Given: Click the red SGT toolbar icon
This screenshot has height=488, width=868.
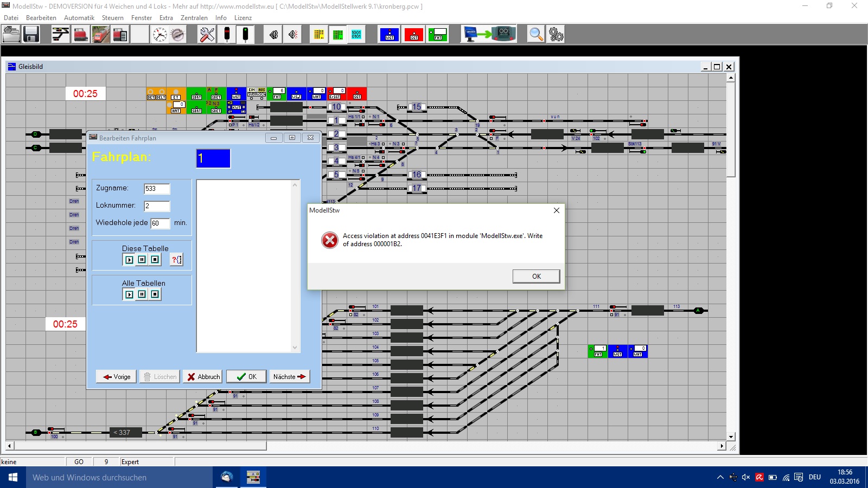Looking at the screenshot, I should coord(414,34).
